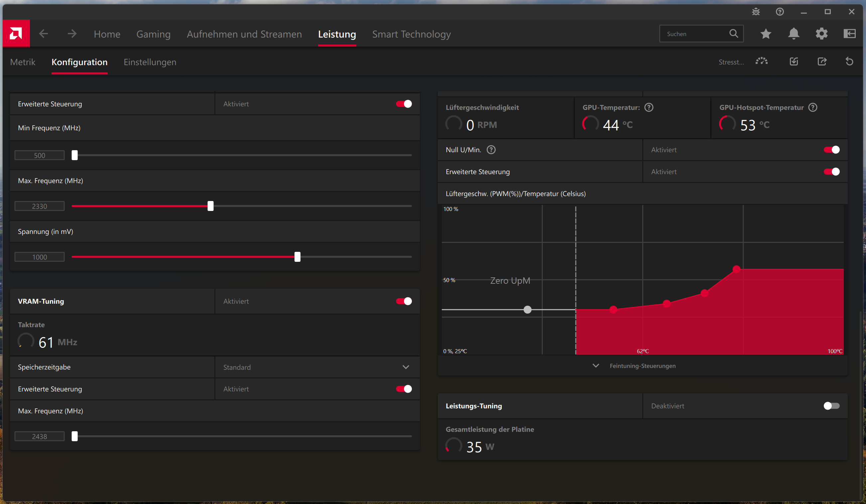Click the load profile import icon

coord(794,61)
